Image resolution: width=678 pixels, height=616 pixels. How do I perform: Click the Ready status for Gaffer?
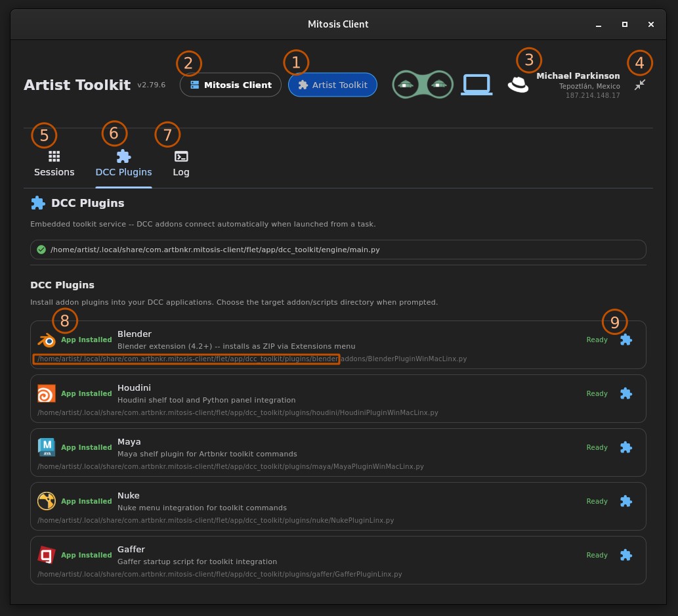click(597, 555)
